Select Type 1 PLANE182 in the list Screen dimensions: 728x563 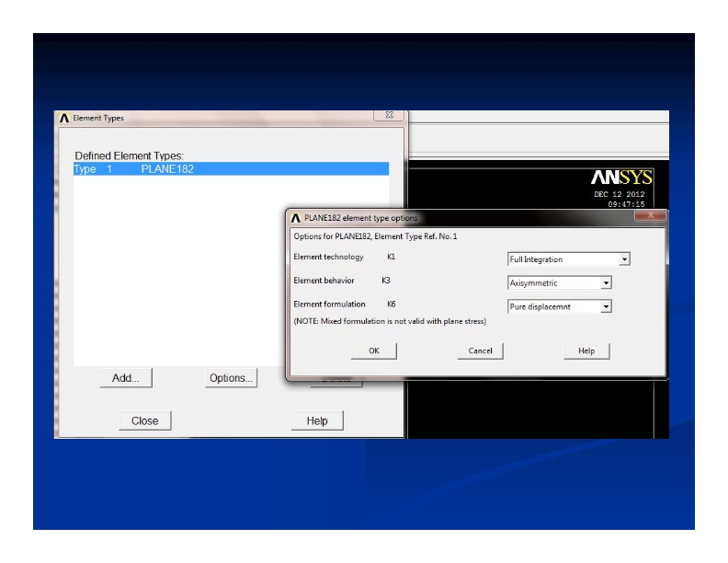tap(230, 169)
